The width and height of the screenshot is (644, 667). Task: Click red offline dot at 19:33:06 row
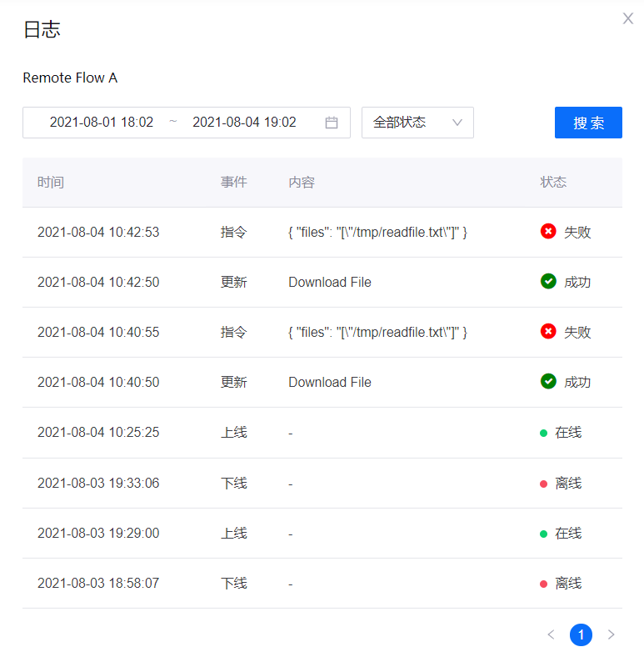pos(544,484)
